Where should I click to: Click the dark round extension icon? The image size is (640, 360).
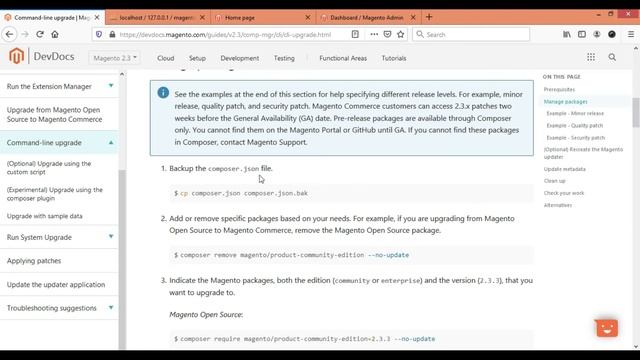click(x=611, y=34)
